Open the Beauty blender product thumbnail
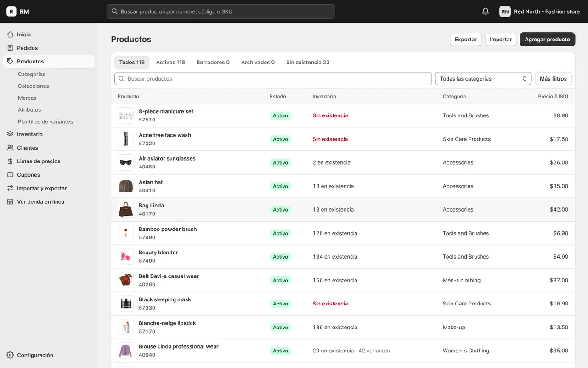Screen dimensions: 588x368 [x=126, y=257]
